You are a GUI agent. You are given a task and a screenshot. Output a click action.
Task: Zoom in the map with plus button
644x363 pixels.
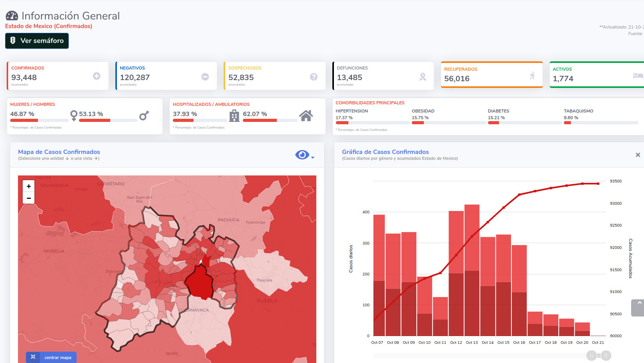pyautogui.click(x=29, y=186)
